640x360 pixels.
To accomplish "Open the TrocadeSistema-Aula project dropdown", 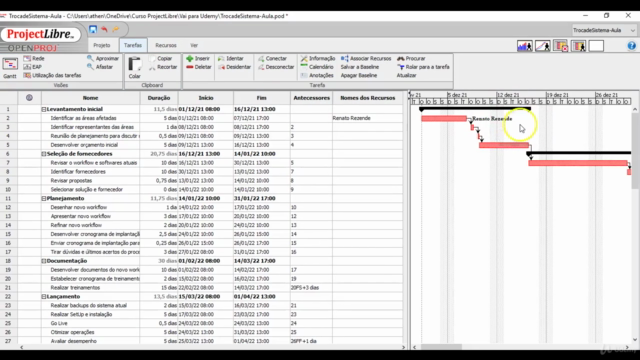I will point(604,30).
